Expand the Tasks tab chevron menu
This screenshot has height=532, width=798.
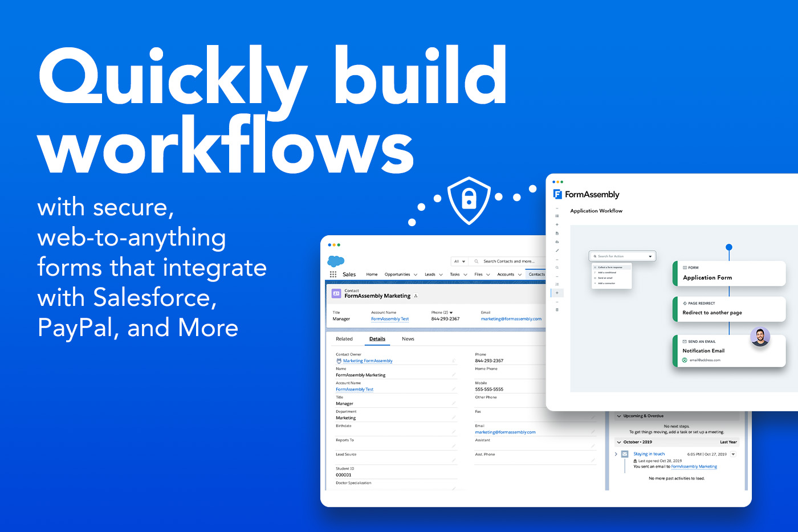pyautogui.click(x=465, y=275)
